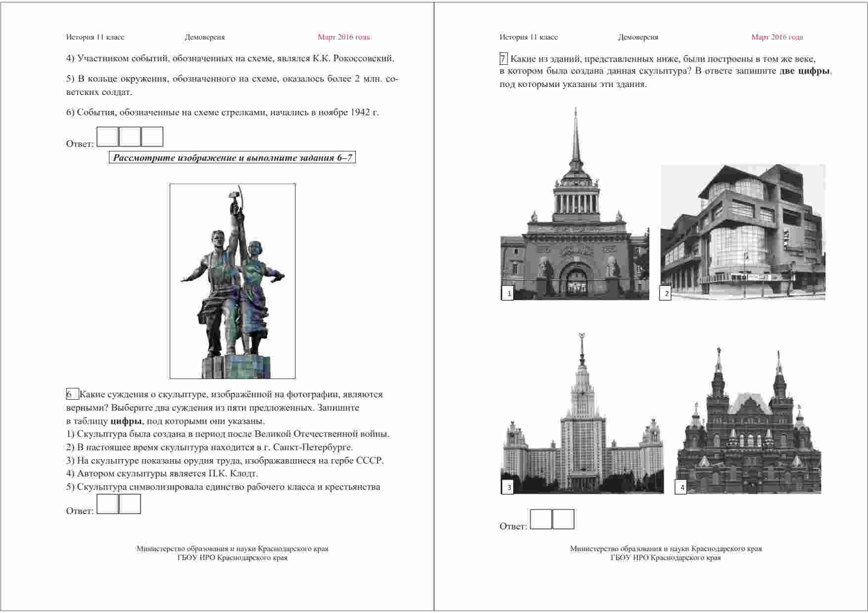The width and height of the screenshot is (868, 613).
Task: Click the second answer box for question 7
Action: [x=563, y=519]
